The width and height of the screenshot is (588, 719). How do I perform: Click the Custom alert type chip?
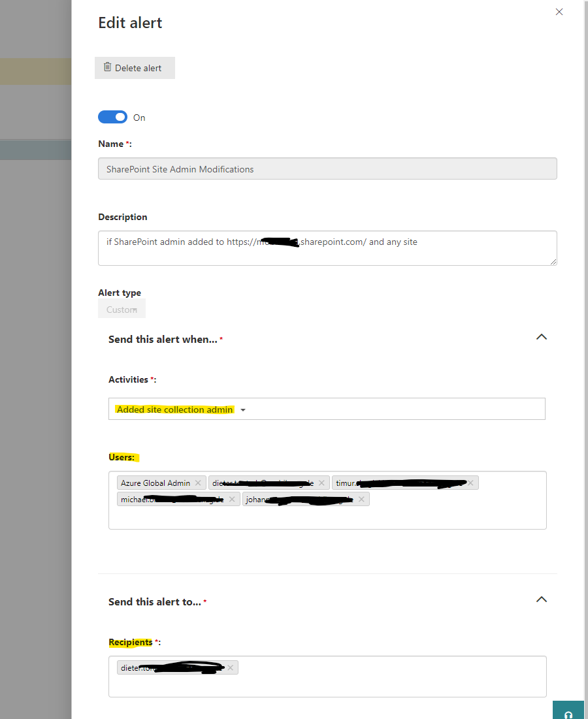point(122,309)
